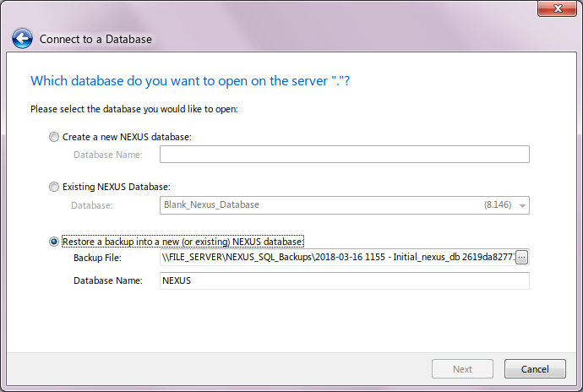The image size is (583, 392).
Task: Click the (8.146) version text in the dropdown
Action: [x=497, y=205]
